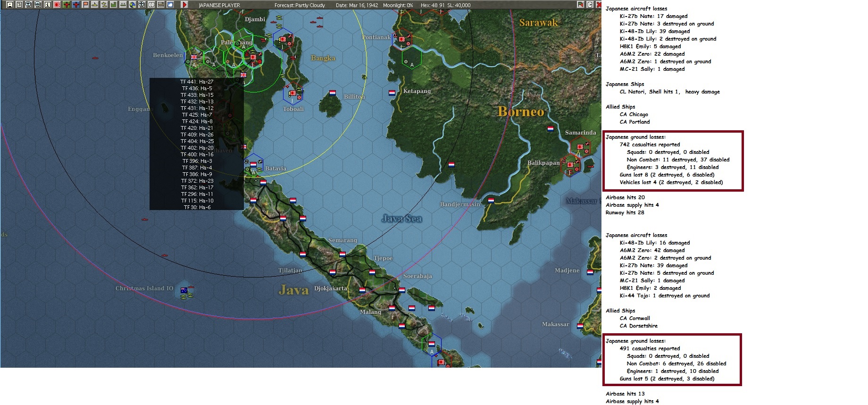Select the red plane on green background icon
Image resolution: width=868 pixels, height=405 pixels.
coord(67,5)
